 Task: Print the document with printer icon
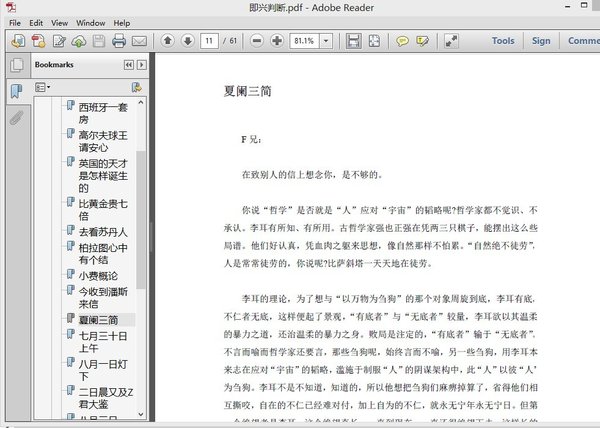pos(119,41)
